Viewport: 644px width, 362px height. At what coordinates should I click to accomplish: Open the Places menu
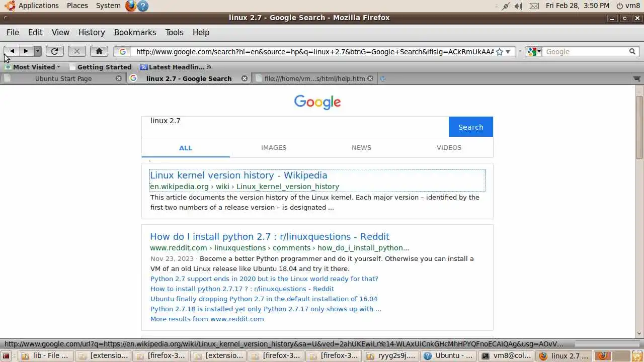point(77,6)
